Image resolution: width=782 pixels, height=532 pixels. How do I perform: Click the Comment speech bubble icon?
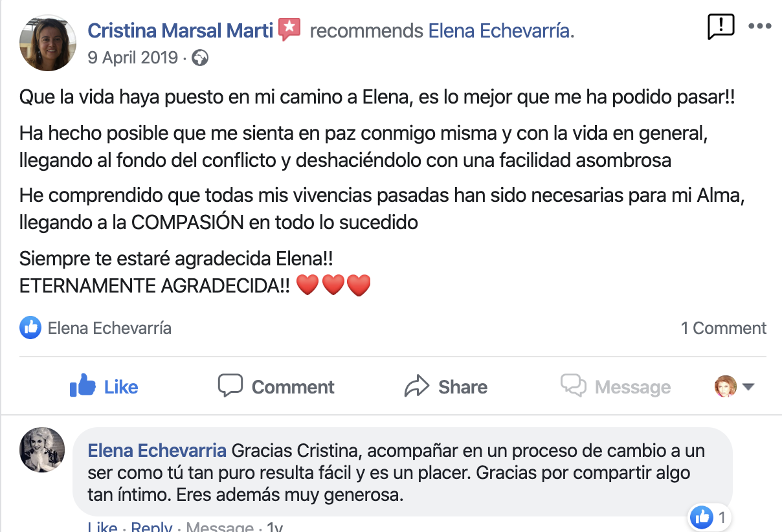230,386
